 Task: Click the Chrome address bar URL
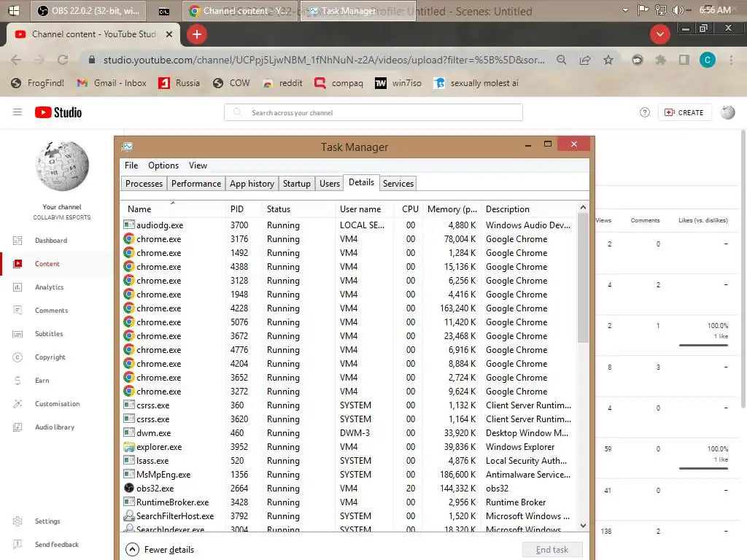tap(323, 60)
